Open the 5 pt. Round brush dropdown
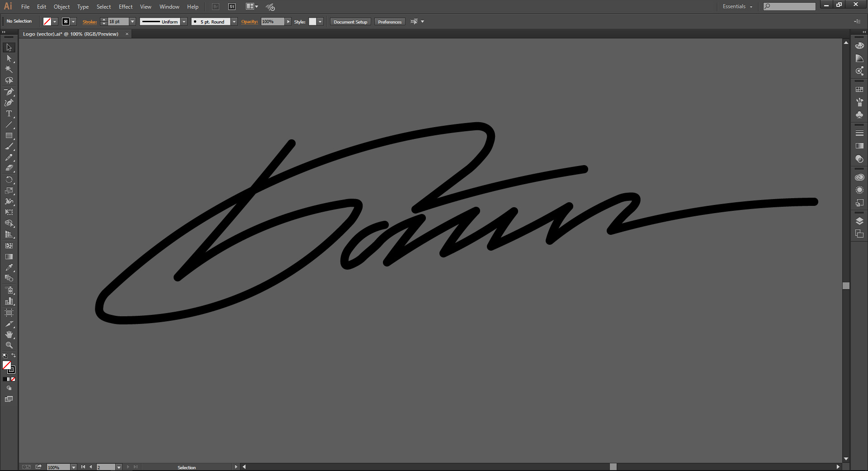Image resolution: width=868 pixels, height=471 pixels. point(234,22)
